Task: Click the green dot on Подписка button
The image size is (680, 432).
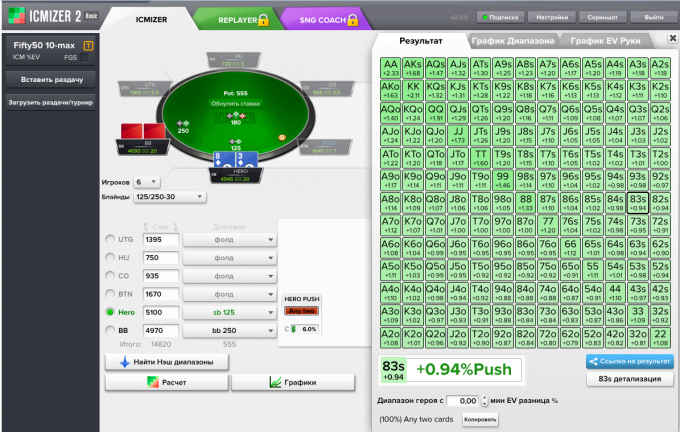Action: click(485, 17)
